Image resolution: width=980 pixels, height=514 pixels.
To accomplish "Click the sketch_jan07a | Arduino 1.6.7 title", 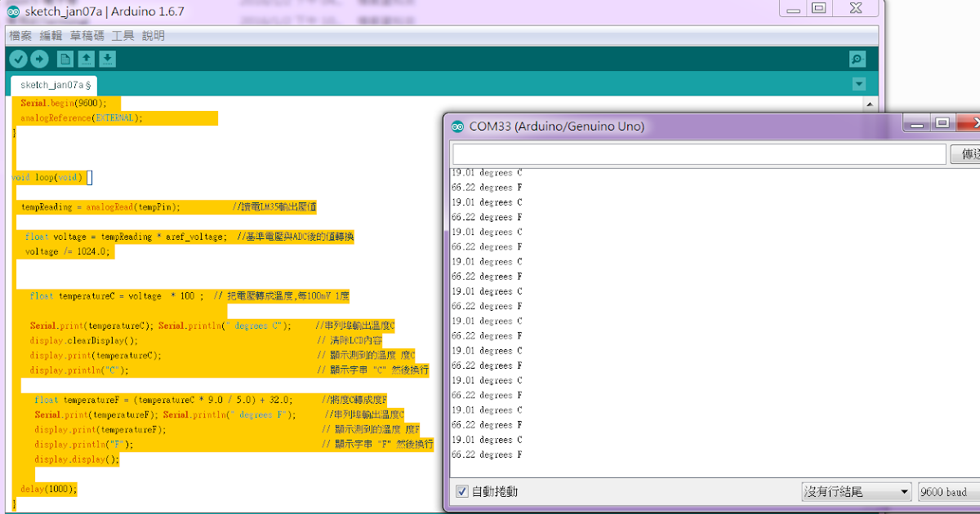I will tap(105, 13).
